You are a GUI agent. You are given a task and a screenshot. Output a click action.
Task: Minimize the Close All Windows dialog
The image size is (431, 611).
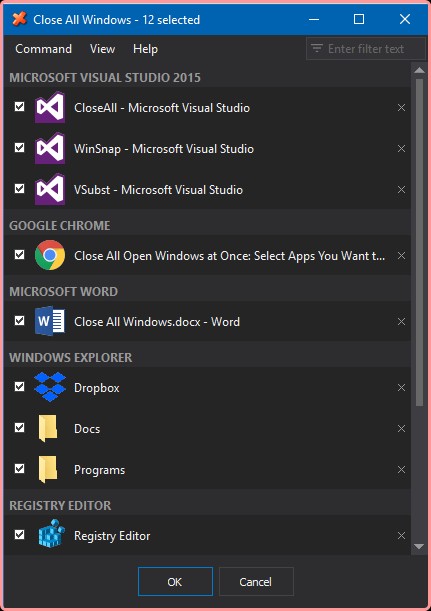(x=314, y=19)
